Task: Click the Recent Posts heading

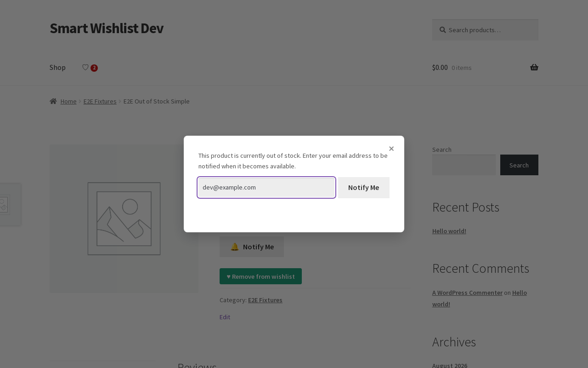Action: [466, 207]
